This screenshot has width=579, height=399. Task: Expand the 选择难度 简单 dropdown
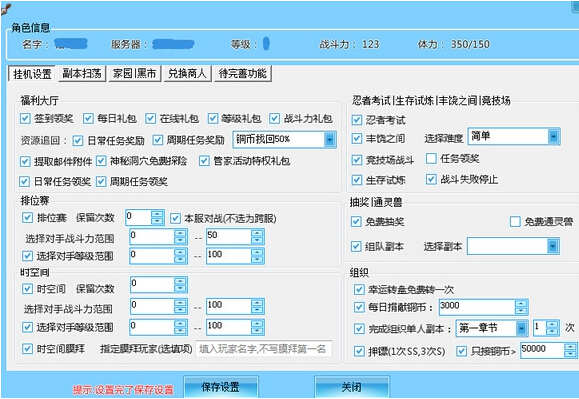pyautogui.click(x=553, y=136)
